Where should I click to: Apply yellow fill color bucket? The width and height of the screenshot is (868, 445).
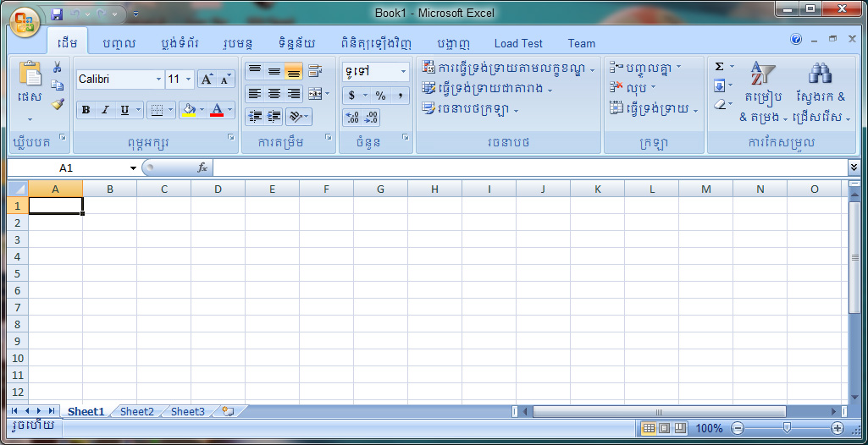click(x=189, y=110)
